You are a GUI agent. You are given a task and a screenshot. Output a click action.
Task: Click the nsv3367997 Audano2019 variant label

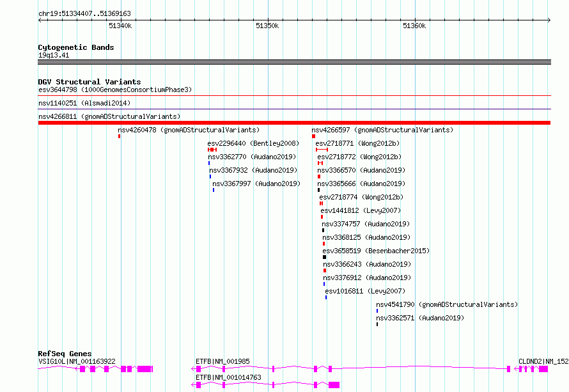(256, 184)
